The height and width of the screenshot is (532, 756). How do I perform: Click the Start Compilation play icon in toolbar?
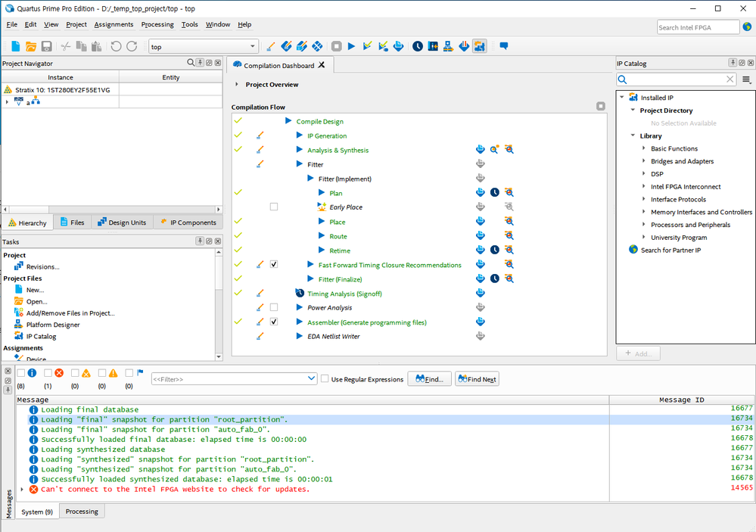(x=351, y=47)
